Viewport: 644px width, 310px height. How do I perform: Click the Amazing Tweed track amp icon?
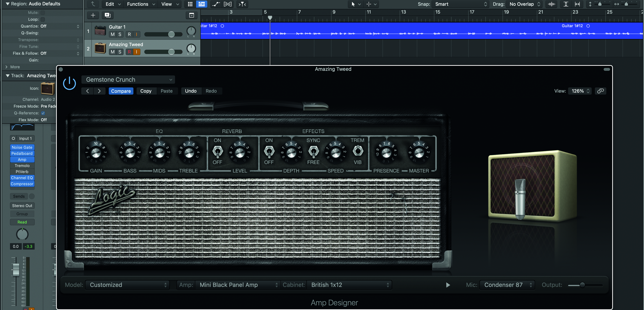click(x=100, y=48)
